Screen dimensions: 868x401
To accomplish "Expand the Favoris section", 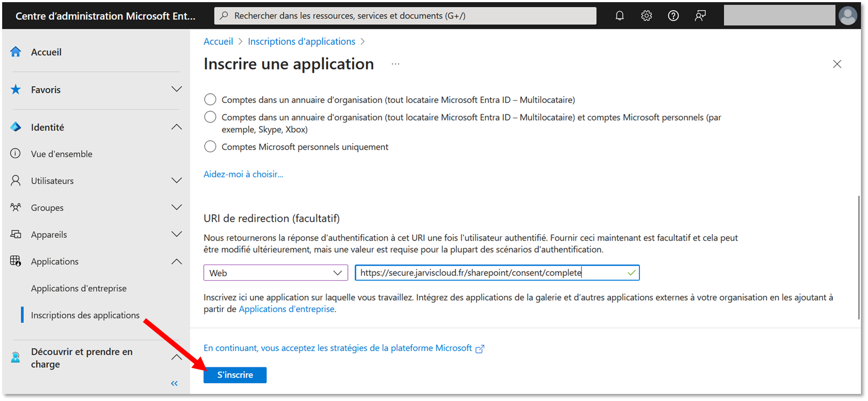I will click(x=177, y=89).
